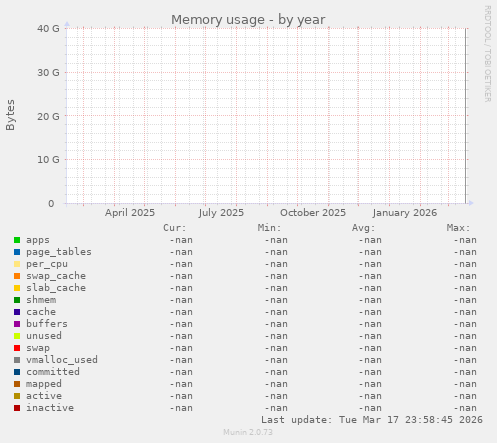This screenshot has height=443, width=497.
Task: Click the dark green shmem swatch
Action: point(17,300)
